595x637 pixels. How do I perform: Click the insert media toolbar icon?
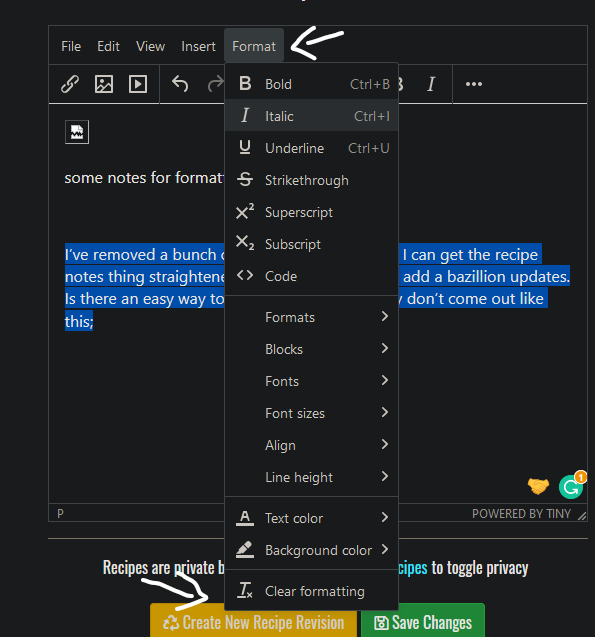(138, 84)
